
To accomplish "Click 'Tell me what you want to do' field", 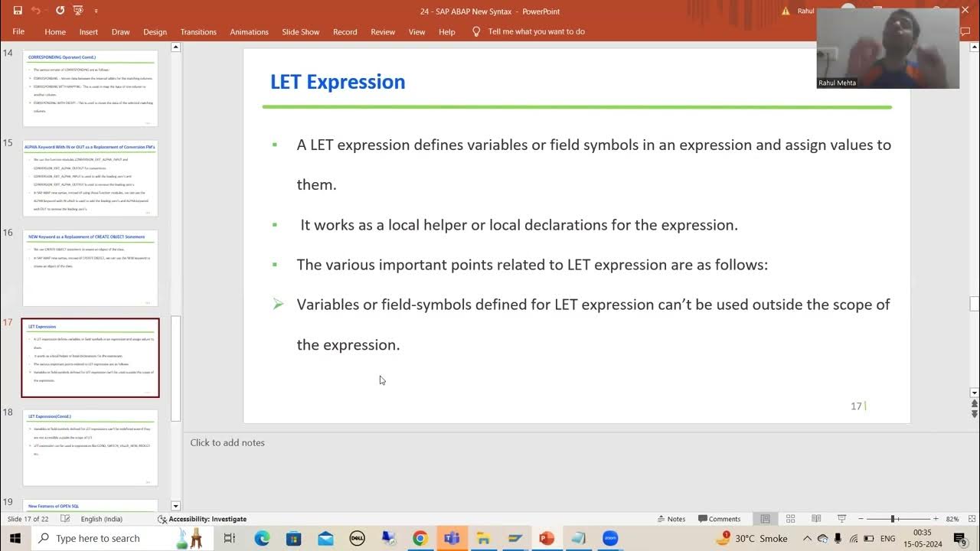I will click(537, 32).
